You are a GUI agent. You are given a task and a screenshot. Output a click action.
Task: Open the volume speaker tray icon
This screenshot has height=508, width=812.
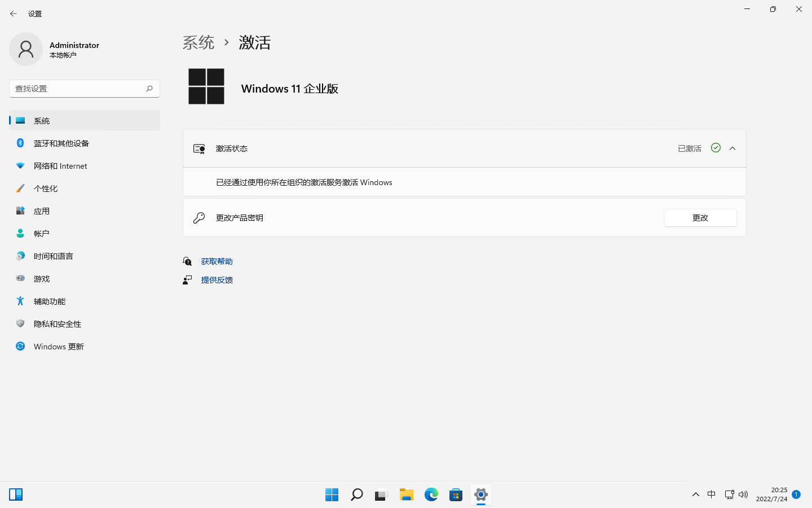(743, 494)
